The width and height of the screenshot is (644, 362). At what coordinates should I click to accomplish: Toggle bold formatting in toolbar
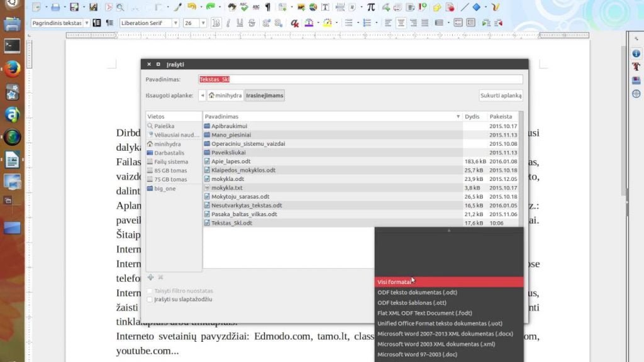[x=216, y=23]
